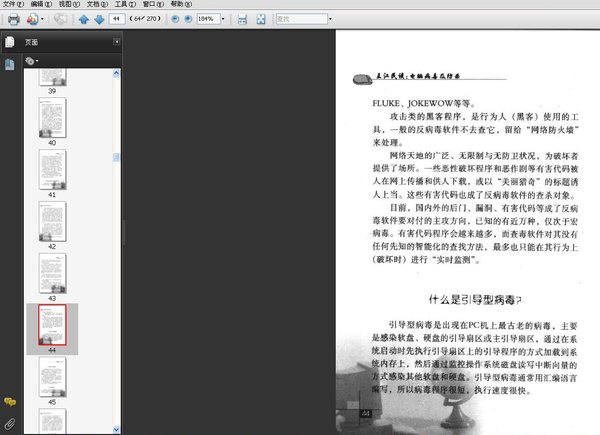
Task: Open the search options dropdown arrow
Action: pyautogui.click(x=330, y=19)
